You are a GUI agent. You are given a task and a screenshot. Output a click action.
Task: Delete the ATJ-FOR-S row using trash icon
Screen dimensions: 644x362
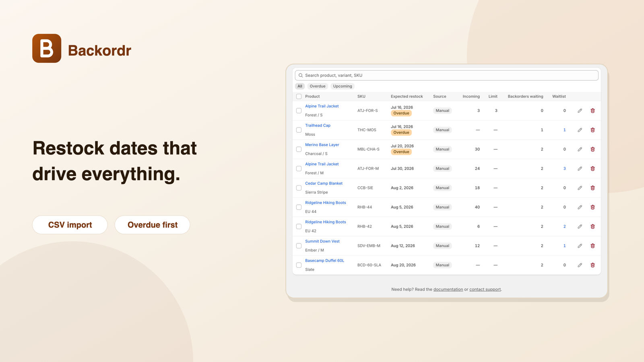click(x=592, y=111)
